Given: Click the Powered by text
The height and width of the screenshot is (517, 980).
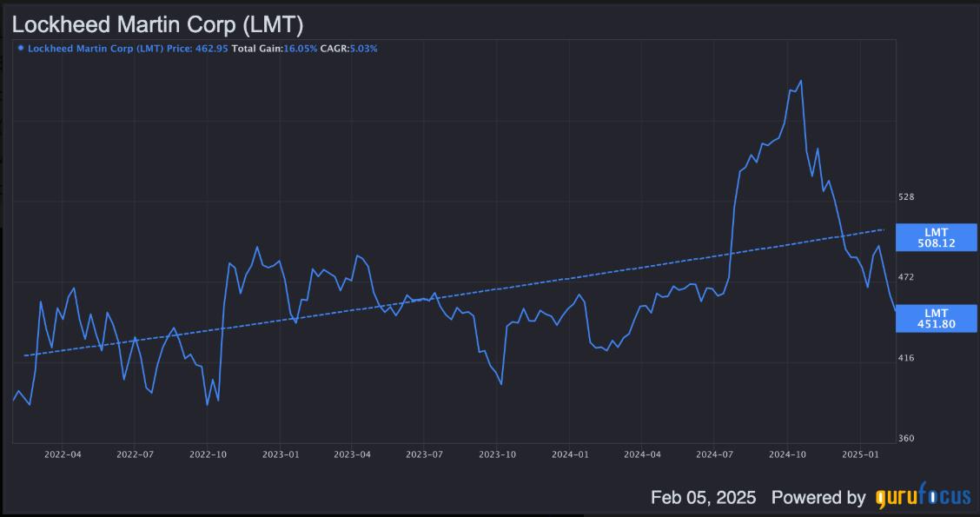Looking at the screenshot, I should pyautogui.click(x=818, y=498).
